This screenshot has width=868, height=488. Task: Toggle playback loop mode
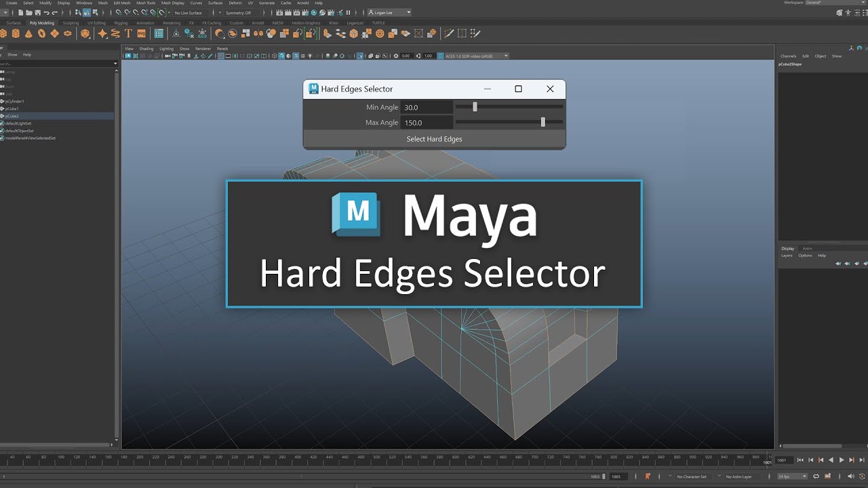tap(816, 476)
